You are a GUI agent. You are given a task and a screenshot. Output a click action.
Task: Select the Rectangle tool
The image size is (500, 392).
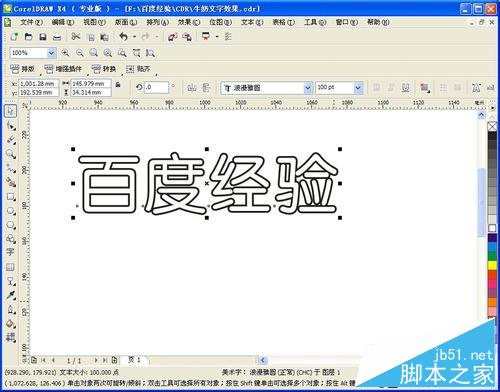click(x=11, y=196)
